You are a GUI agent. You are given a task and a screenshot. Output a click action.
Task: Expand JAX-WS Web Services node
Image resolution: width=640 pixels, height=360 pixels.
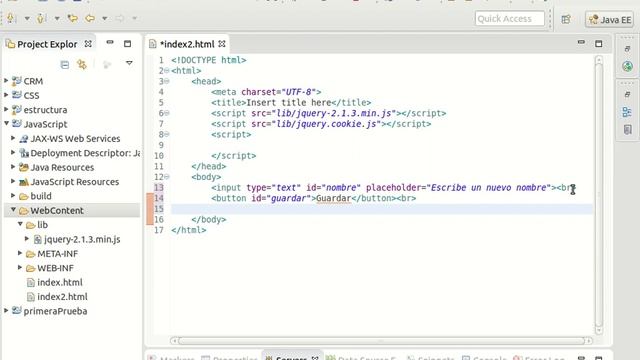pos(13,138)
